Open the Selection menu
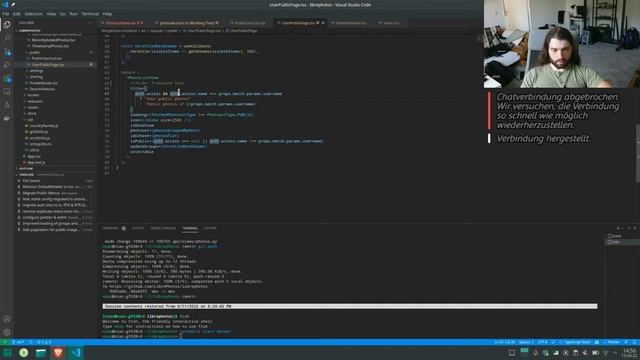 click(x=33, y=14)
